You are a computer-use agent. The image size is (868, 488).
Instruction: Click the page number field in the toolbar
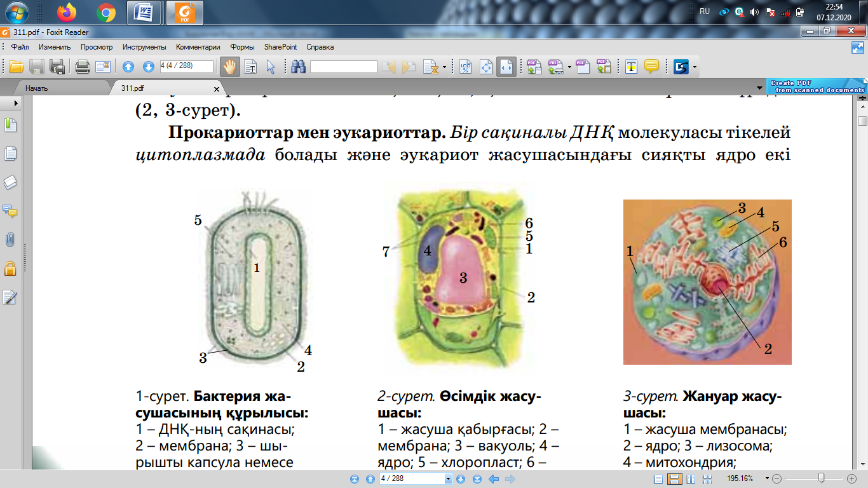[x=186, y=66]
